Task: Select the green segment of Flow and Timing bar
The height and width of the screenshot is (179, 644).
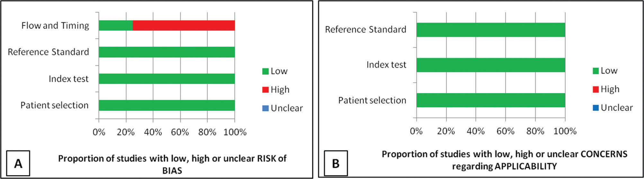Action: pos(115,25)
